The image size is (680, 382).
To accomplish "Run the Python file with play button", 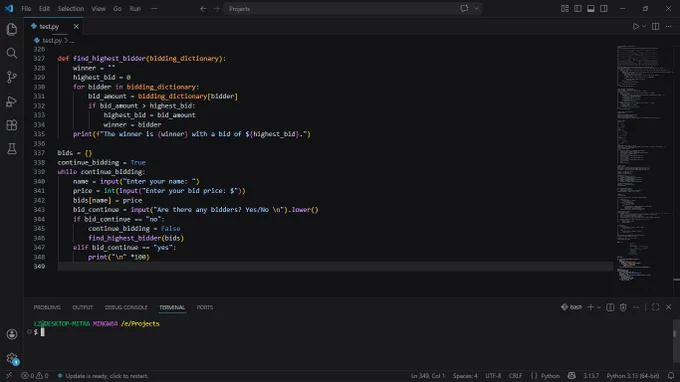I will click(635, 26).
